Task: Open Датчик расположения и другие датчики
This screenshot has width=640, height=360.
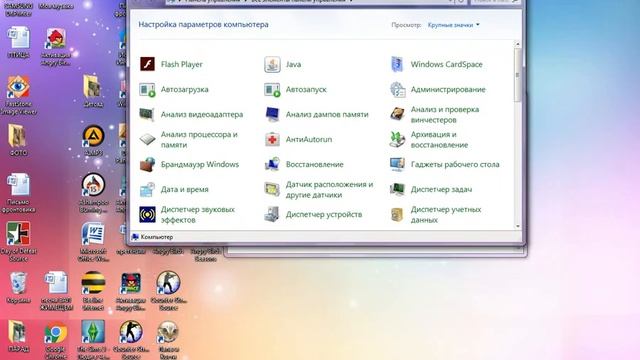Action: [x=319, y=189]
